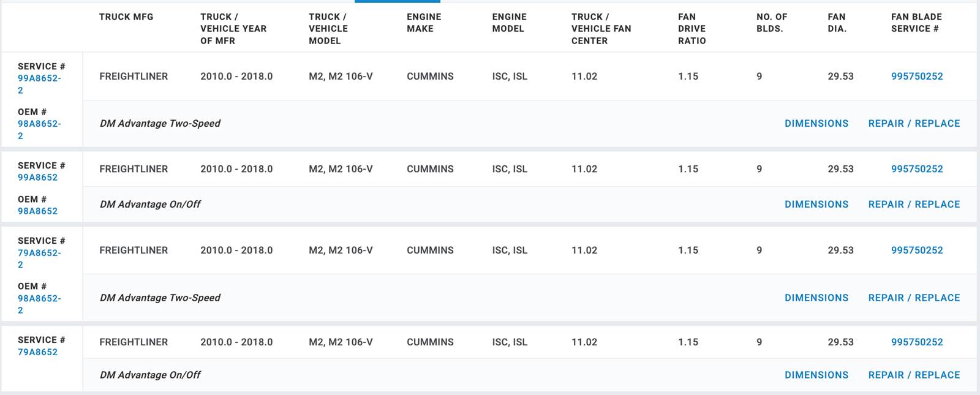Open OEM number 98A8652 link

coord(37,211)
